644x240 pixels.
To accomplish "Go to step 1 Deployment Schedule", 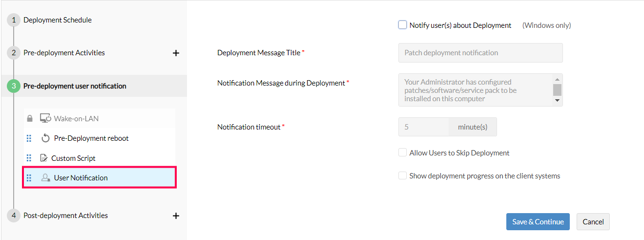I will click(57, 20).
